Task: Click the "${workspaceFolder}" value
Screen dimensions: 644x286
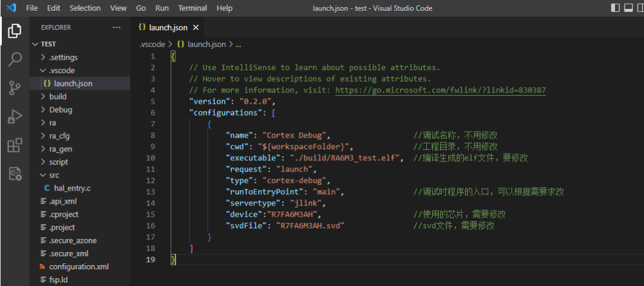Action: coord(304,147)
